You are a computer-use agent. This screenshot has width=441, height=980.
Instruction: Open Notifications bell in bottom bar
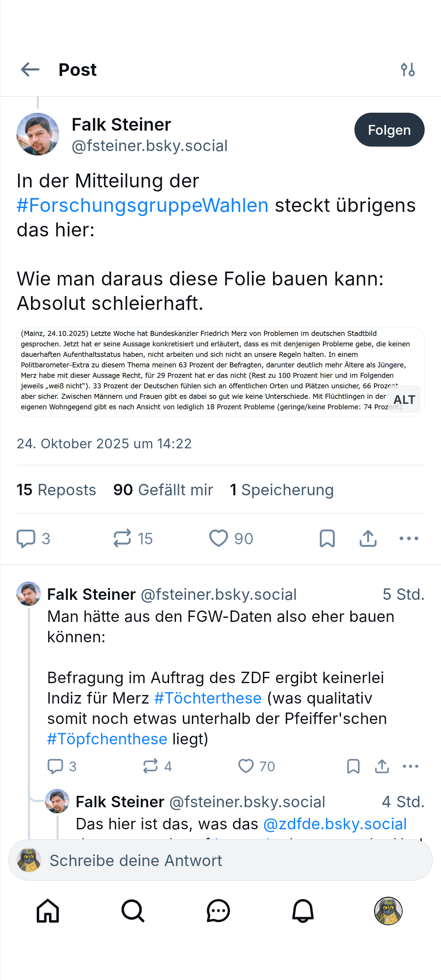click(x=303, y=911)
